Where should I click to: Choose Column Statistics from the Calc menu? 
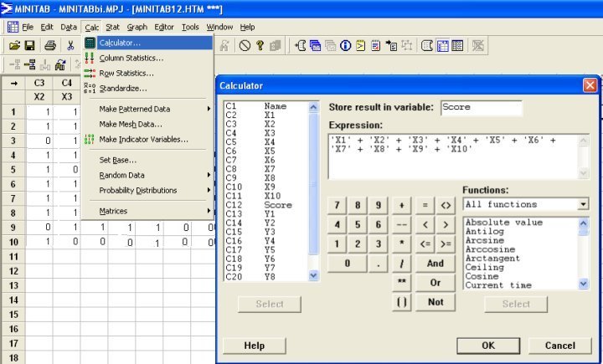pyautogui.click(x=131, y=58)
